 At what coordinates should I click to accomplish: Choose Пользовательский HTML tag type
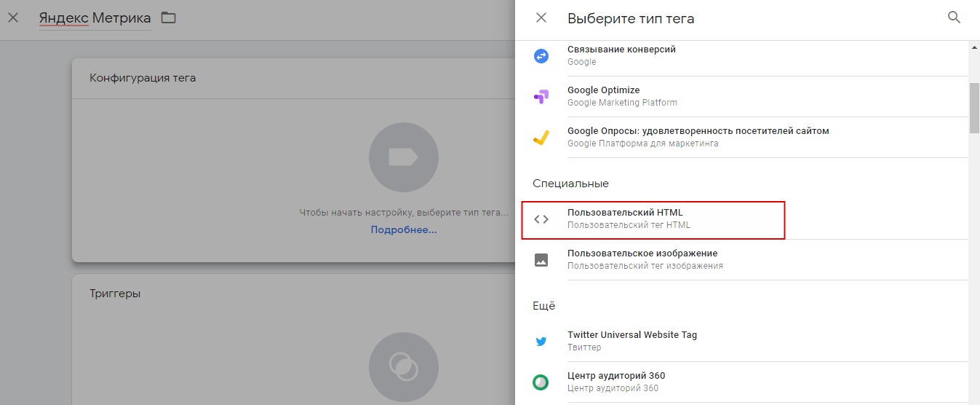tap(750, 219)
